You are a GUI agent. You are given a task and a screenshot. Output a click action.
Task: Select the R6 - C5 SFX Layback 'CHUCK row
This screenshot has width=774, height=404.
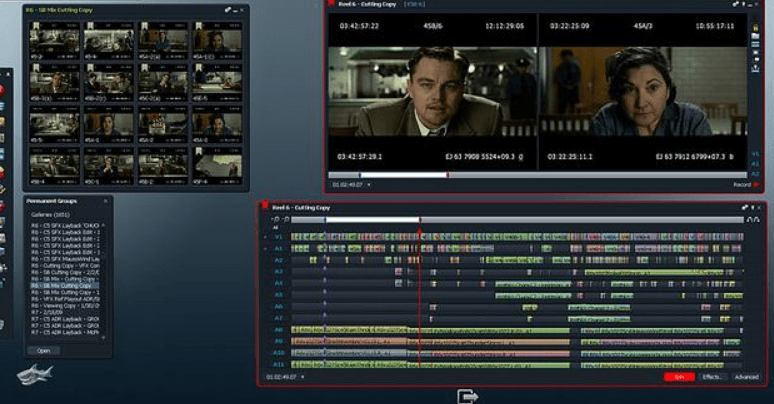[x=65, y=225]
